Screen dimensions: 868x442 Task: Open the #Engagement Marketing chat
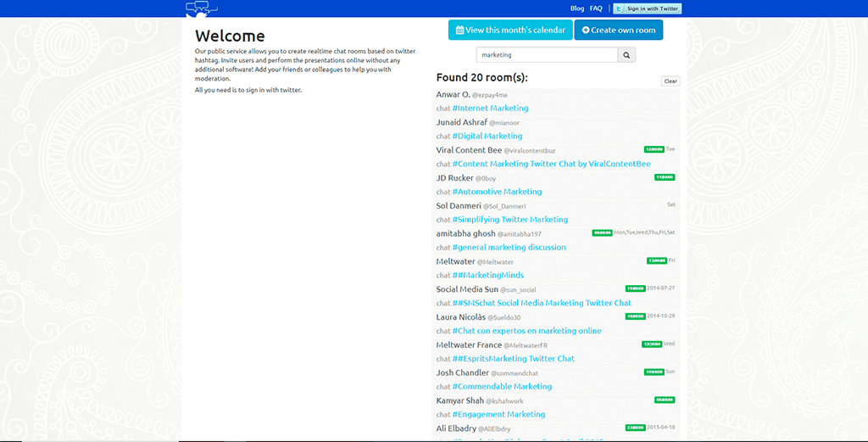498,414
